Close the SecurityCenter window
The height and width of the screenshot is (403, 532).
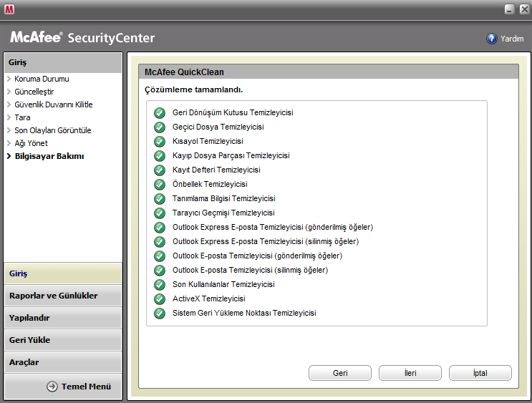525,9
